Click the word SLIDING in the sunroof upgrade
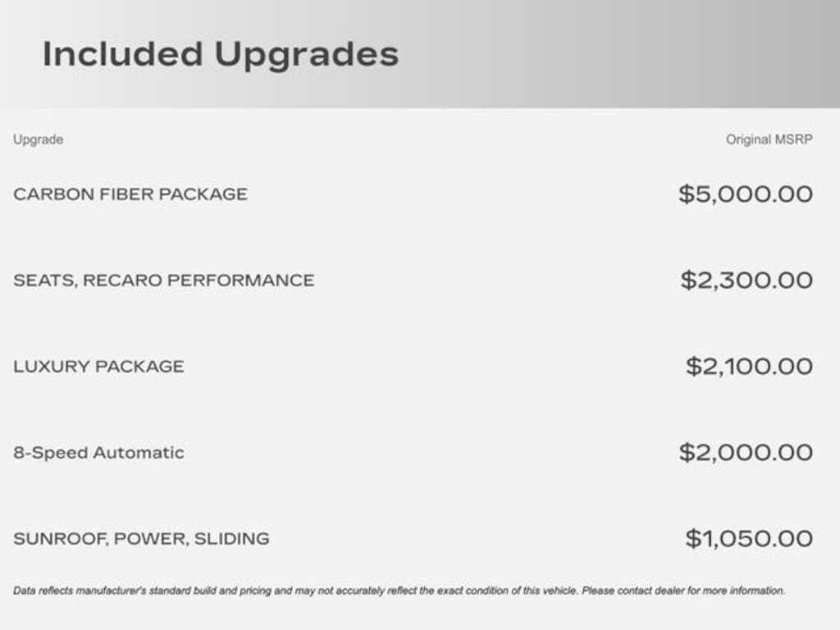 coord(231,539)
